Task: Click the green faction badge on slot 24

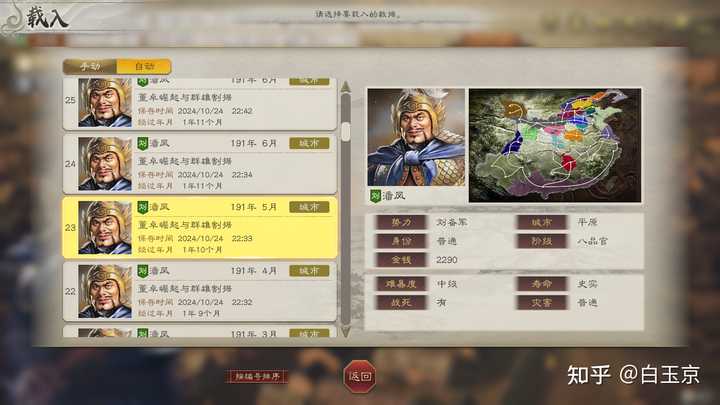Action: [x=143, y=143]
